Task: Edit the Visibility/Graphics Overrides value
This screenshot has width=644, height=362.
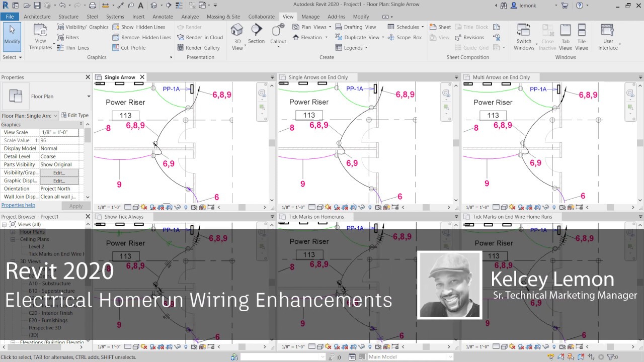Action: [x=58, y=172]
